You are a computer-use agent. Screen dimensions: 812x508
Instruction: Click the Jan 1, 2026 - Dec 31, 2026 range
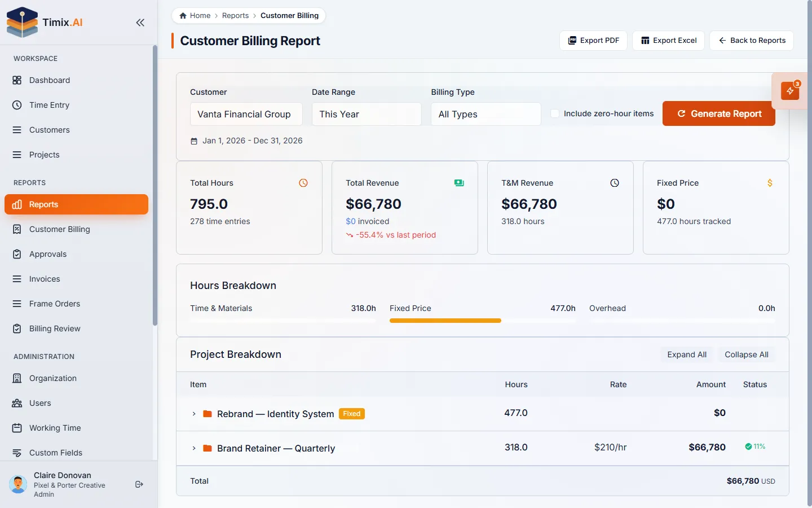(253, 141)
